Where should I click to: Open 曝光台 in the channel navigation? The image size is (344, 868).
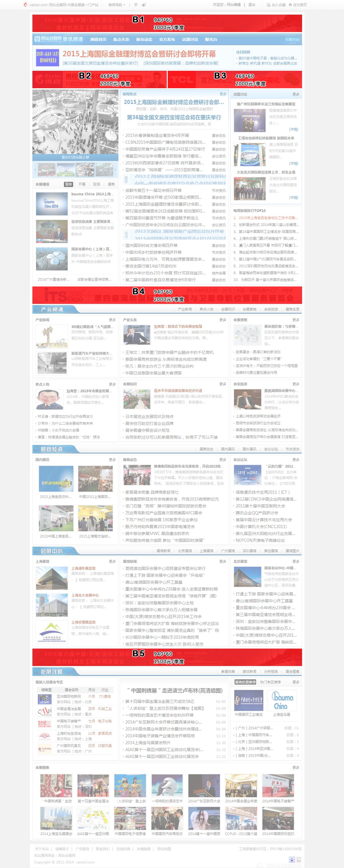(x=211, y=40)
